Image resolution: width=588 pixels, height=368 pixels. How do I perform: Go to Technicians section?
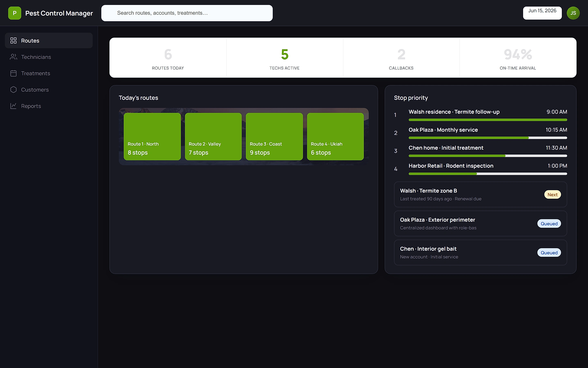(49, 57)
